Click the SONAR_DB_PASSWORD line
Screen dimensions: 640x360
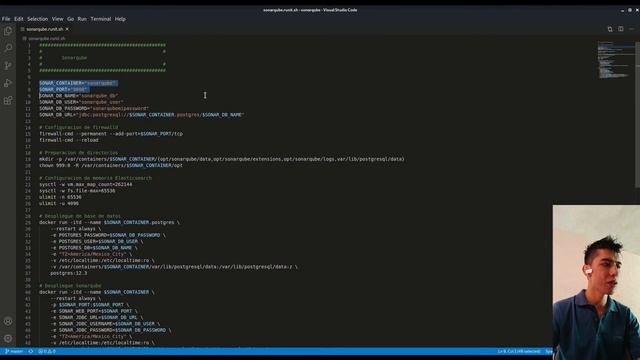pos(94,109)
